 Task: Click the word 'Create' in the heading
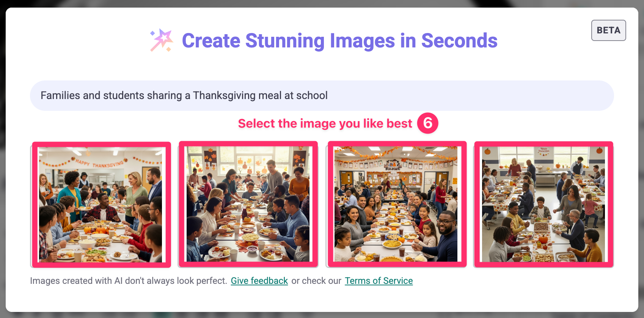tap(211, 41)
